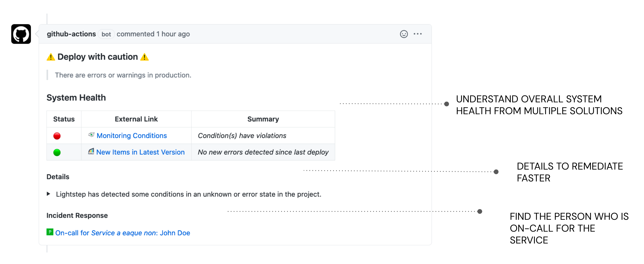Open the Monitoring Conditions link
The height and width of the screenshot is (264, 644).
(132, 136)
